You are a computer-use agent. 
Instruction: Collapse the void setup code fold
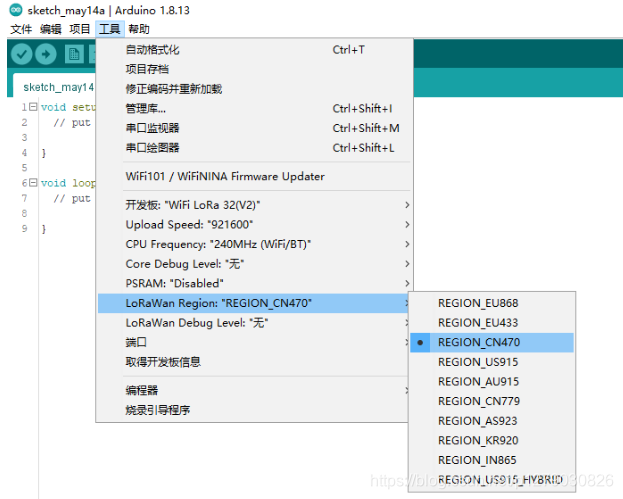pos(33,106)
